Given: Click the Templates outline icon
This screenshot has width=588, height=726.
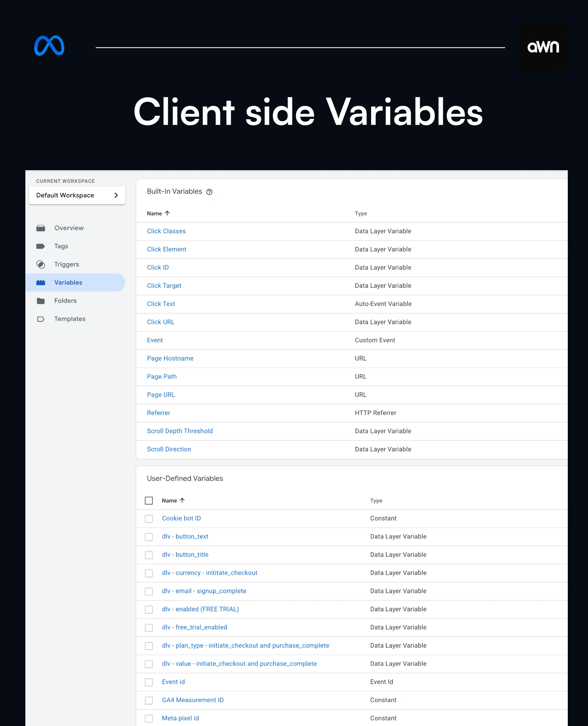Looking at the screenshot, I should pyautogui.click(x=41, y=319).
